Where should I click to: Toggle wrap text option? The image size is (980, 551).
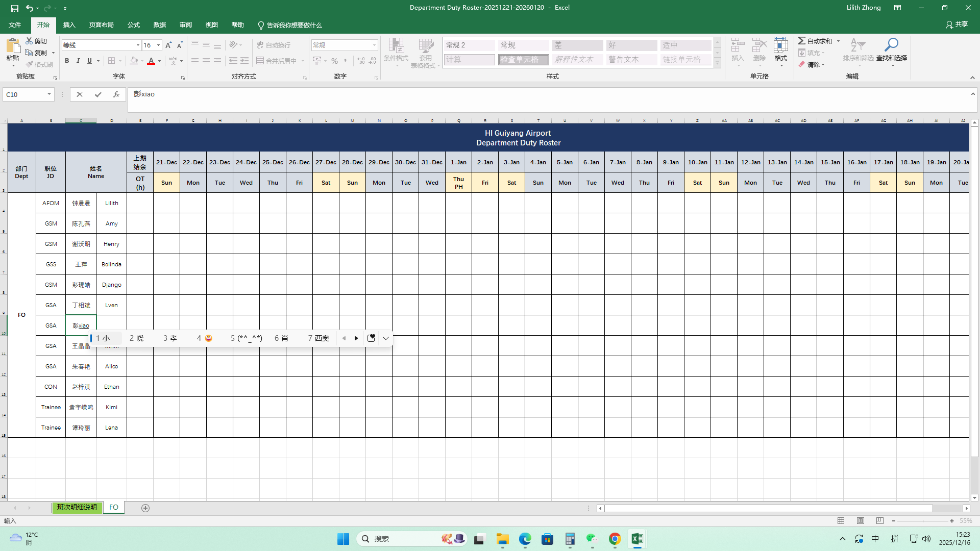(274, 45)
